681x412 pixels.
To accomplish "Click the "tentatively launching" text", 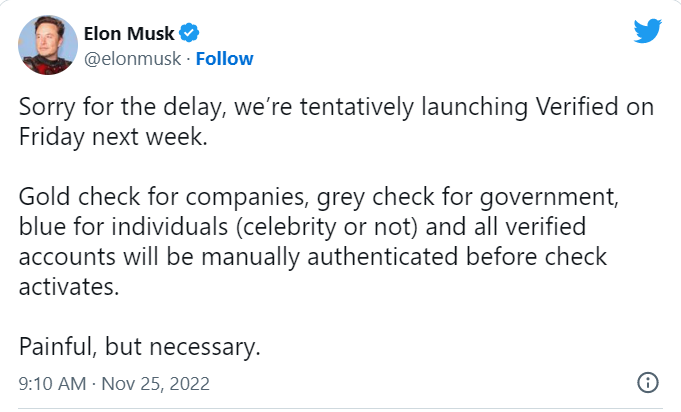I will 365,109.
